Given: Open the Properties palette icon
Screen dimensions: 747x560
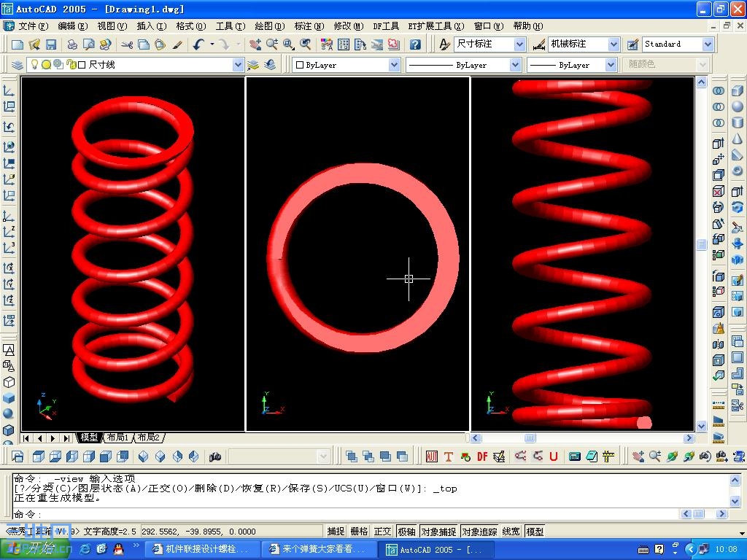Looking at the screenshot, I should [x=327, y=44].
